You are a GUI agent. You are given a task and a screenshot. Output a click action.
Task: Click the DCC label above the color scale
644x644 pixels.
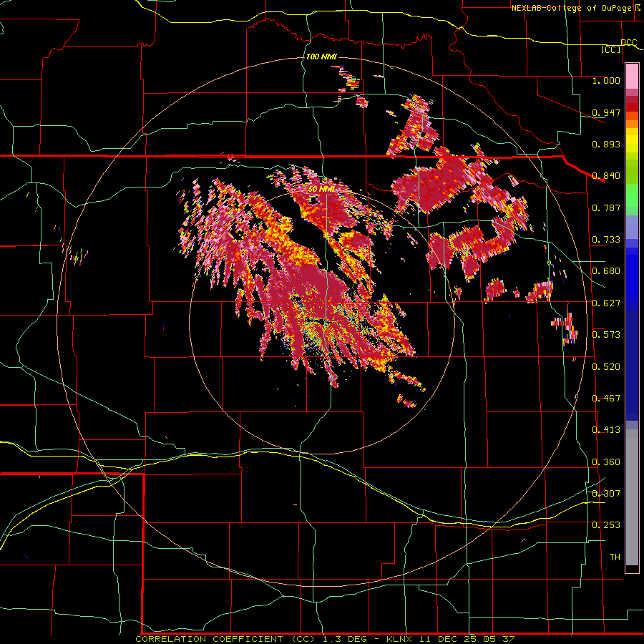coord(628,43)
